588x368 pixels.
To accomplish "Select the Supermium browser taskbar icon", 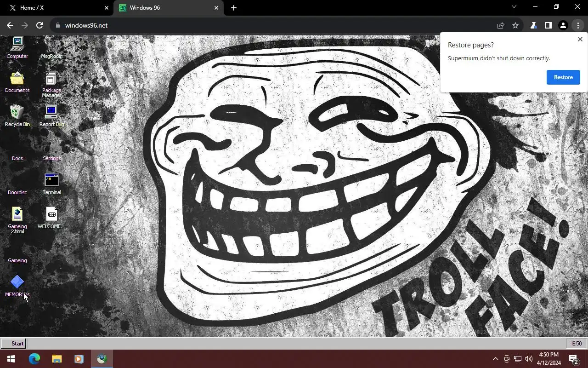I will tap(102, 359).
